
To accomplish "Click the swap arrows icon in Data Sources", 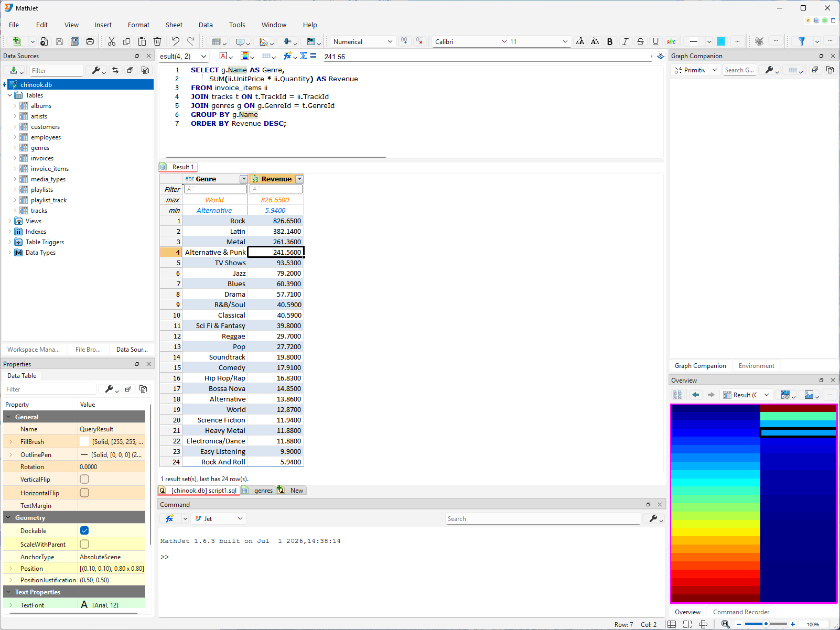I will click(115, 70).
